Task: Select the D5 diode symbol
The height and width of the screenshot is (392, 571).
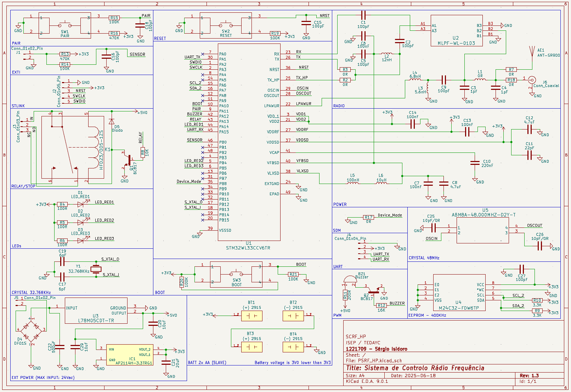Action: [x=112, y=122]
